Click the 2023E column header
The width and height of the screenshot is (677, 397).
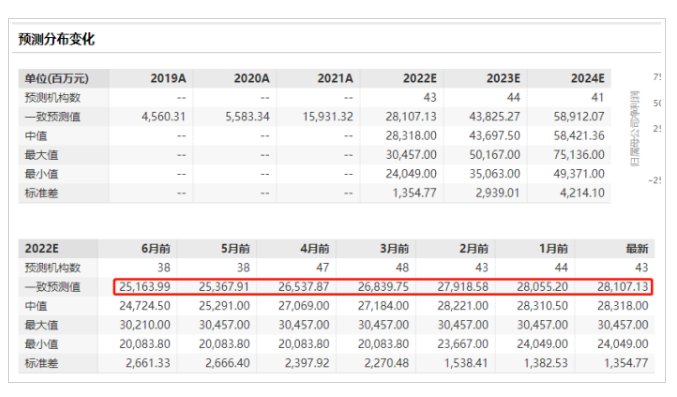point(503,78)
